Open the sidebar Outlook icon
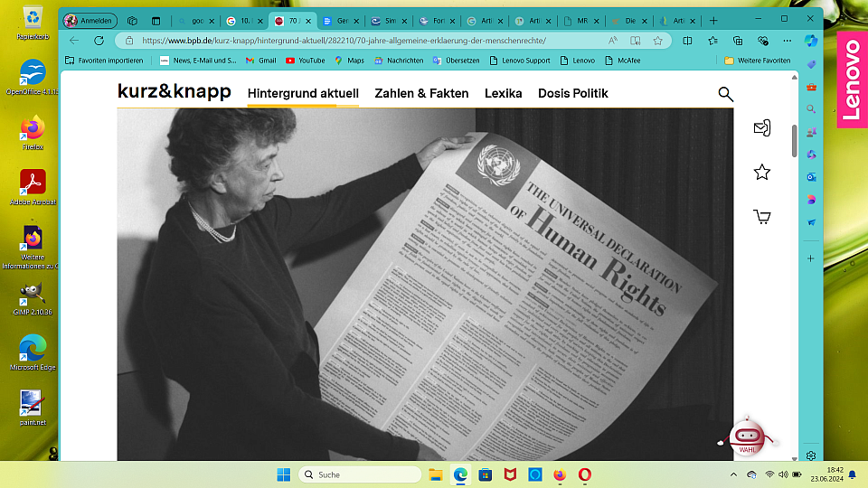868x488 pixels. 811,177
